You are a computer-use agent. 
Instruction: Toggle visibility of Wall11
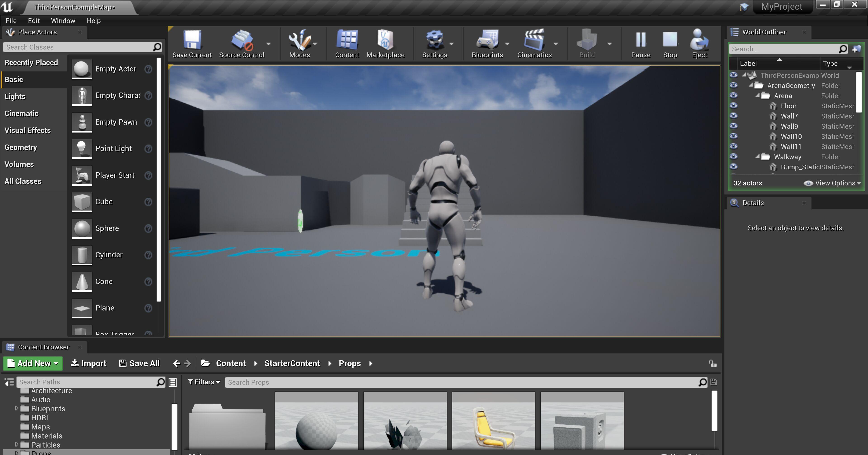click(x=734, y=146)
